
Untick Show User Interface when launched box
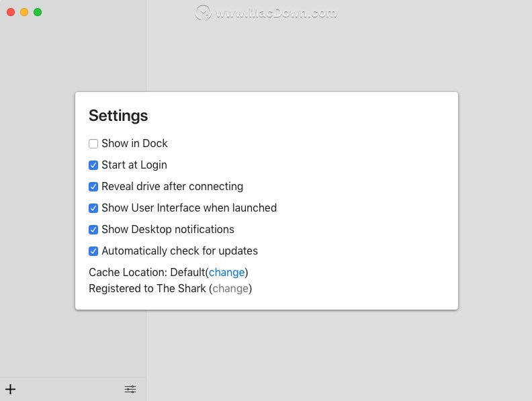tap(93, 208)
